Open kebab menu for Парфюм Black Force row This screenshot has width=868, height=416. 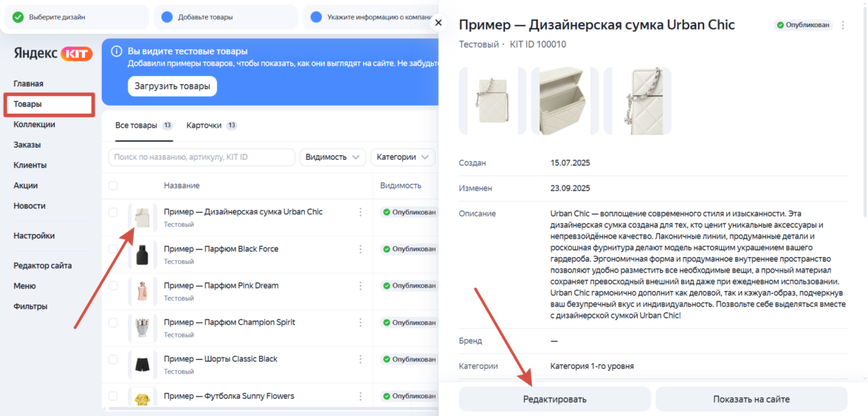click(x=360, y=249)
